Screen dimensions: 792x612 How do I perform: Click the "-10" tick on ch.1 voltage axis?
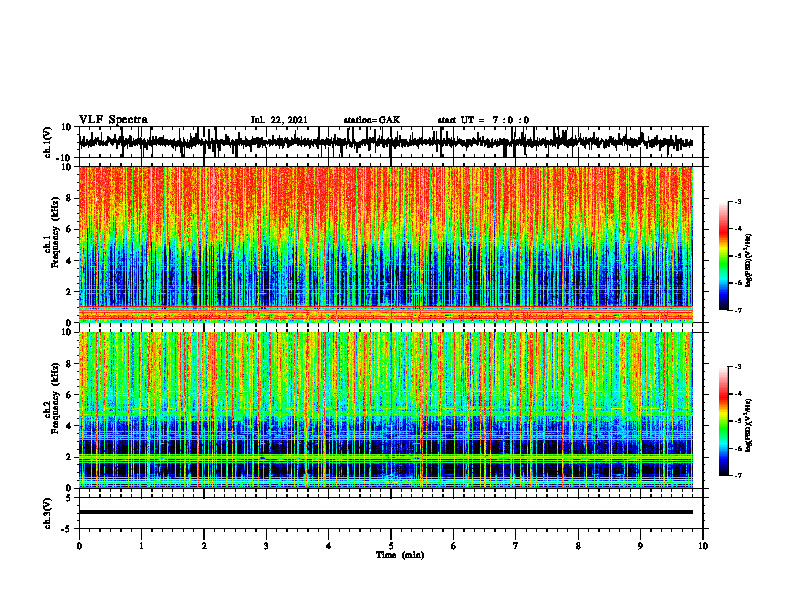tap(65, 158)
